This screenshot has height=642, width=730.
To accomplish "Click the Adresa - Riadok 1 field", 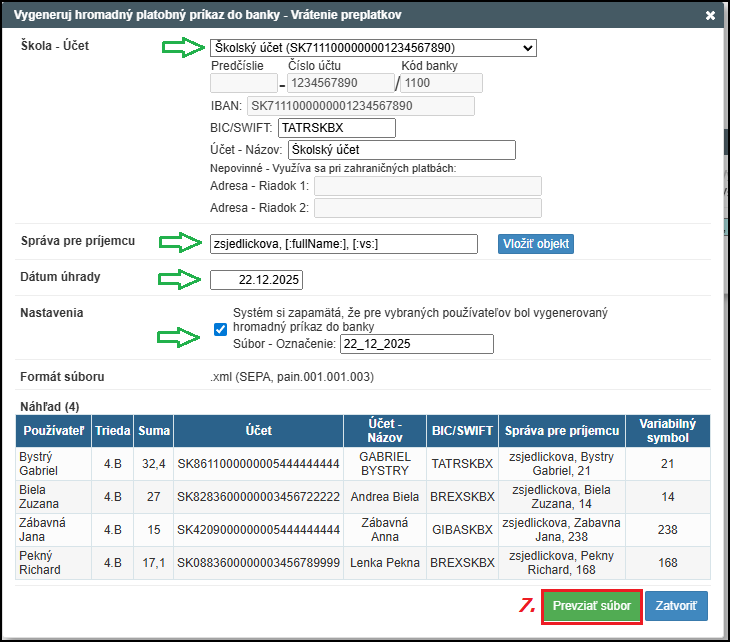I will tap(427, 186).
